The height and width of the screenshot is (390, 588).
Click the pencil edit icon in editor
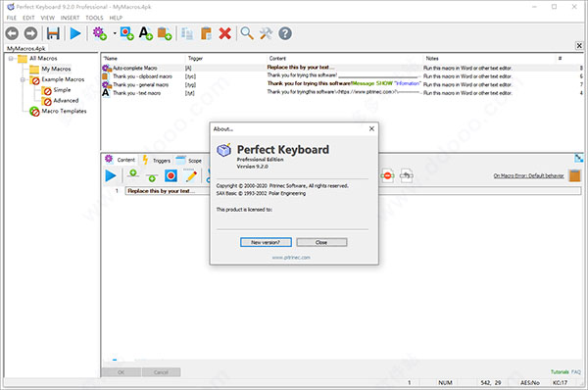click(x=191, y=175)
